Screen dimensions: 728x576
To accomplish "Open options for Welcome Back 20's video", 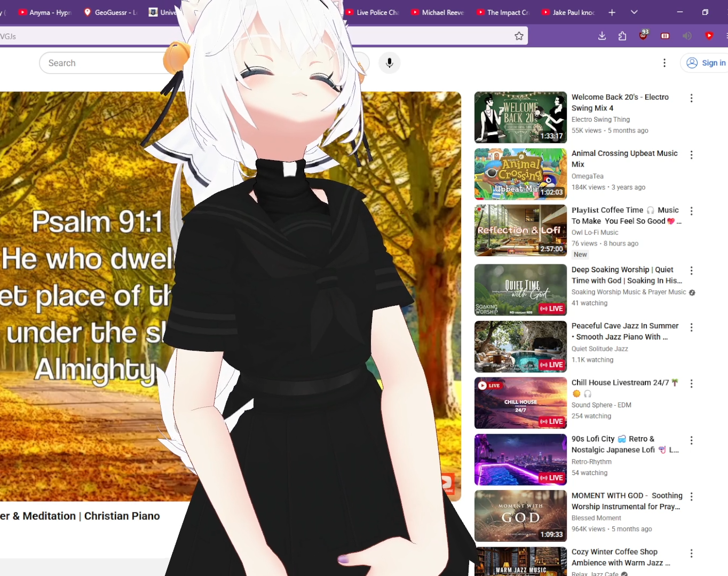I will 692,98.
